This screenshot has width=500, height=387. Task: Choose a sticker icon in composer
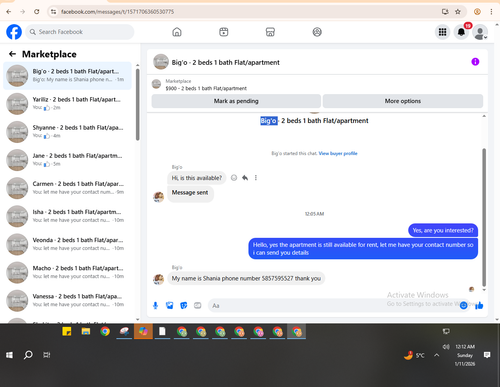[184, 305]
